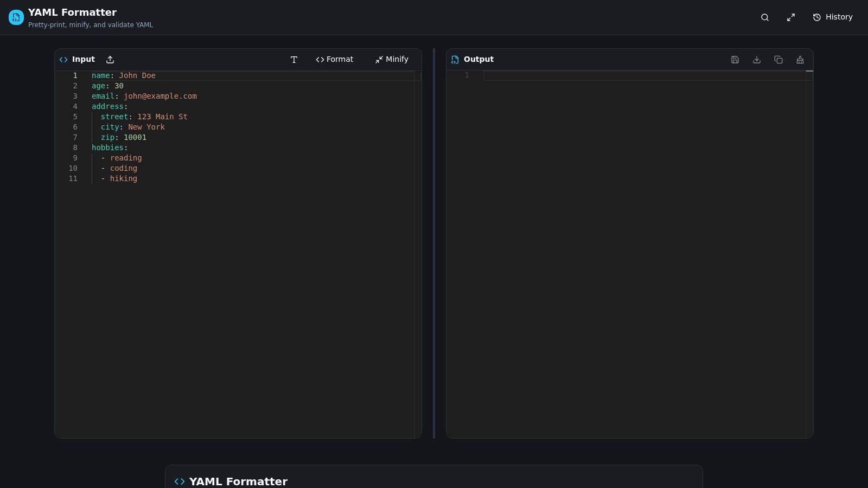868x488 pixels.
Task: Click the Output editor's vertical scrollbar
Action: pos(809,254)
